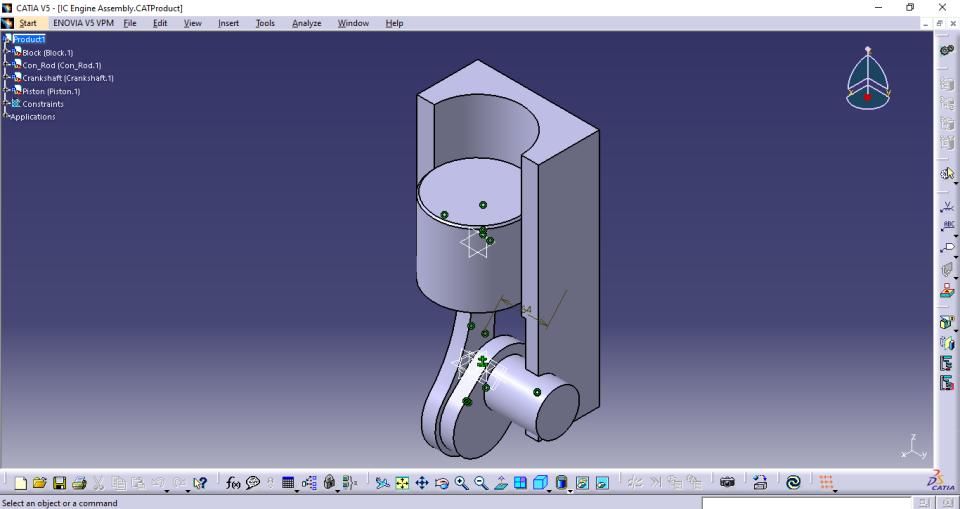The width and height of the screenshot is (960, 509).
Task: Select Piston (Piston.1) in the tree
Action: [x=50, y=91]
